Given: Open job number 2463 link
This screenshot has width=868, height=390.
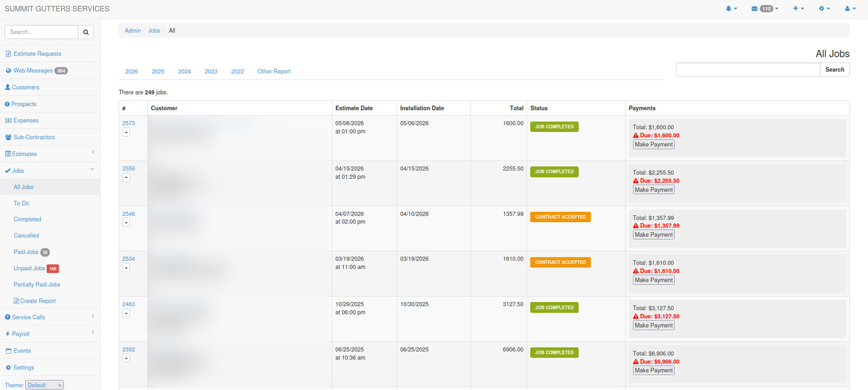Looking at the screenshot, I should coord(129,305).
